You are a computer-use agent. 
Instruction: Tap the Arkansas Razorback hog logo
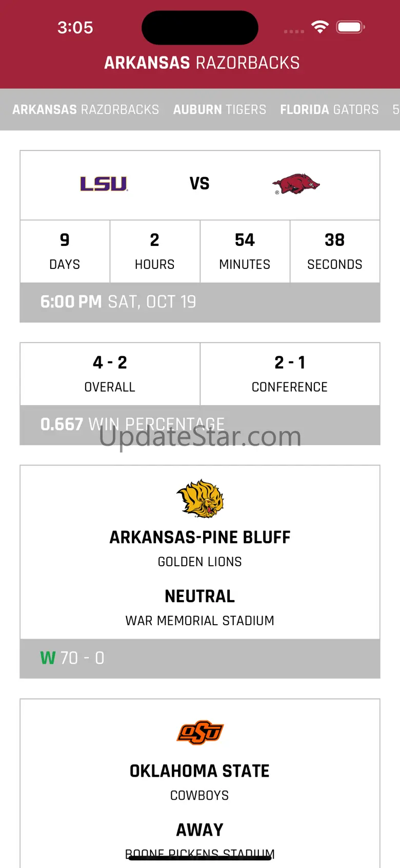tap(296, 184)
